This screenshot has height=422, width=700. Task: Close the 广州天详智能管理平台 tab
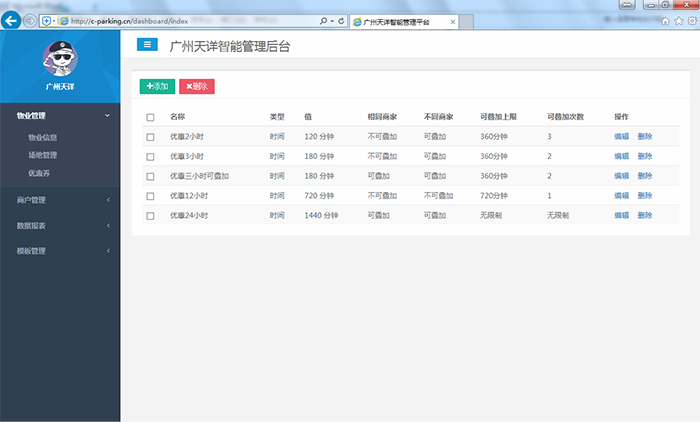click(x=453, y=21)
